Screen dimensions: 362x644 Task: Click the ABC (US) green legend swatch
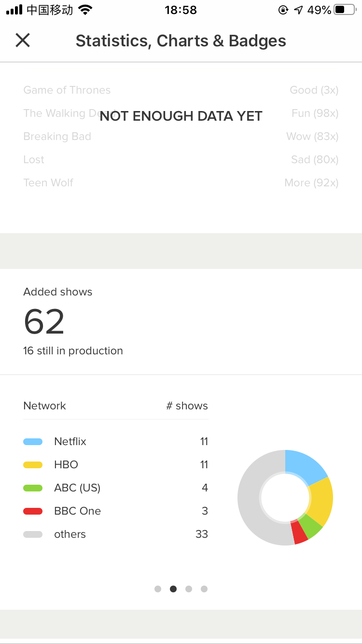[x=33, y=488]
